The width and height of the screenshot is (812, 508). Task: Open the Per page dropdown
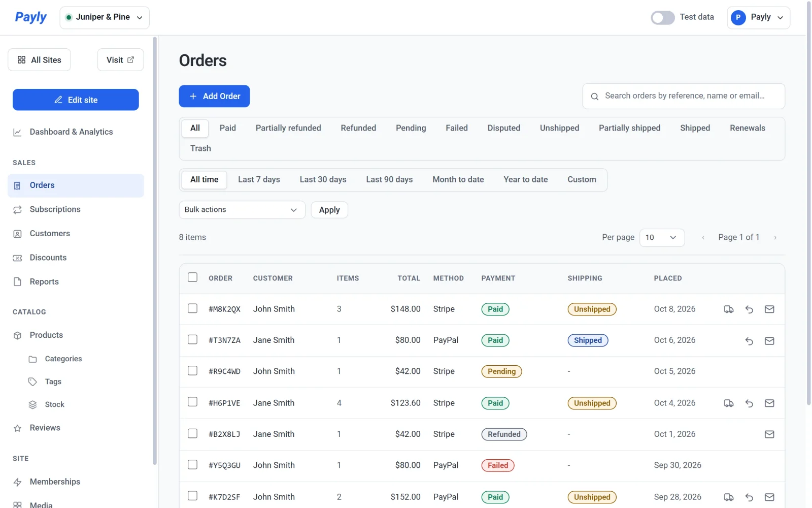(662, 238)
